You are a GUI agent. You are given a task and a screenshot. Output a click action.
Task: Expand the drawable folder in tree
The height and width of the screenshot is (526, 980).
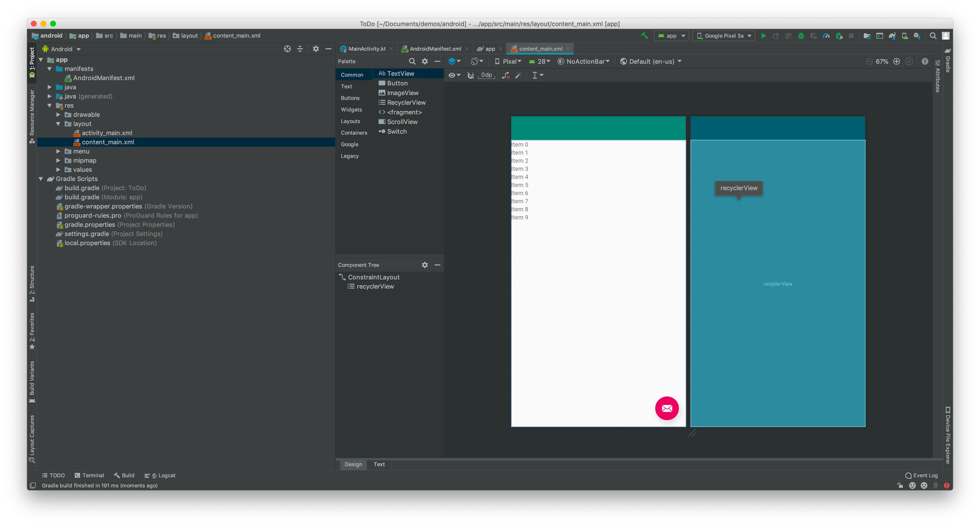click(58, 115)
